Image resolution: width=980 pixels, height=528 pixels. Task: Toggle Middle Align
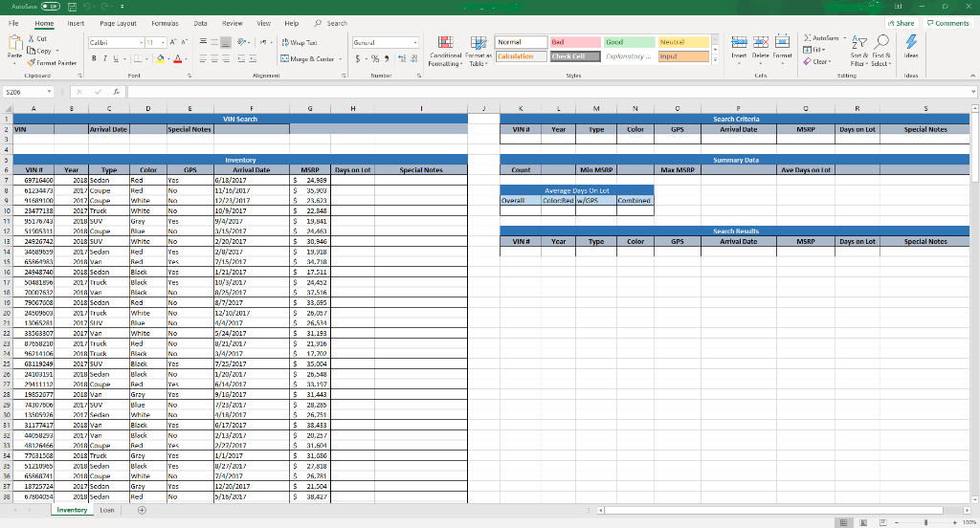pyautogui.click(x=214, y=42)
